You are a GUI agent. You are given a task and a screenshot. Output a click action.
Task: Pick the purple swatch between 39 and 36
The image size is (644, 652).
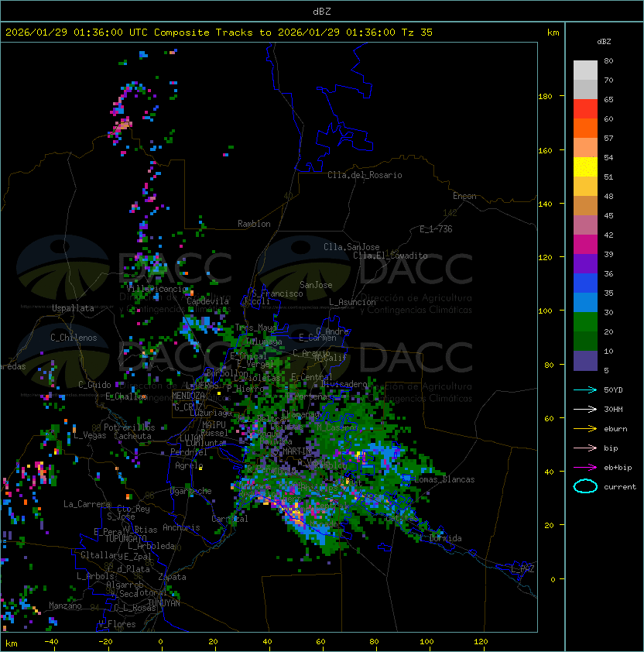tap(585, 264)
